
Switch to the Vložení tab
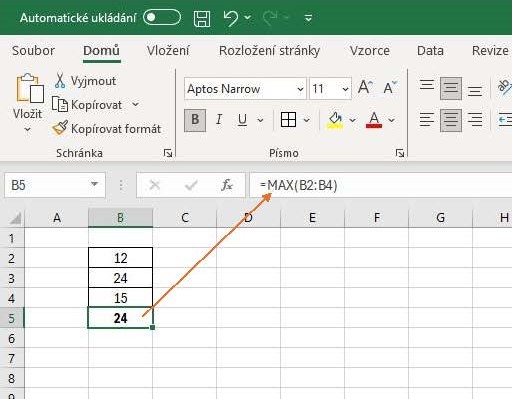coord(168,51)
